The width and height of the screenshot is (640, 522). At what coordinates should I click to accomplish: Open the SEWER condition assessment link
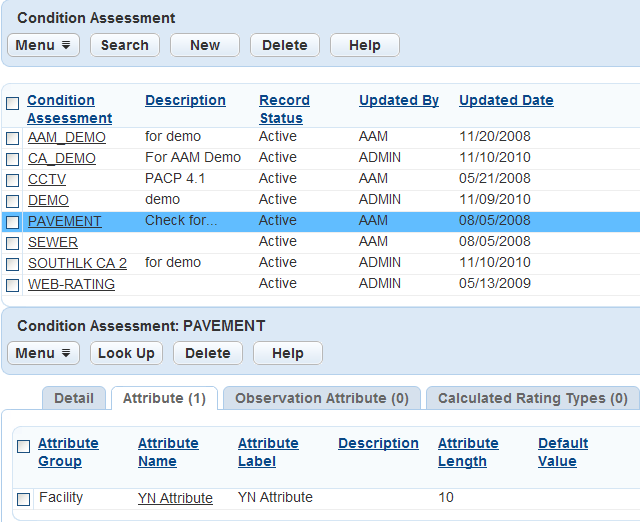point(52,242)
